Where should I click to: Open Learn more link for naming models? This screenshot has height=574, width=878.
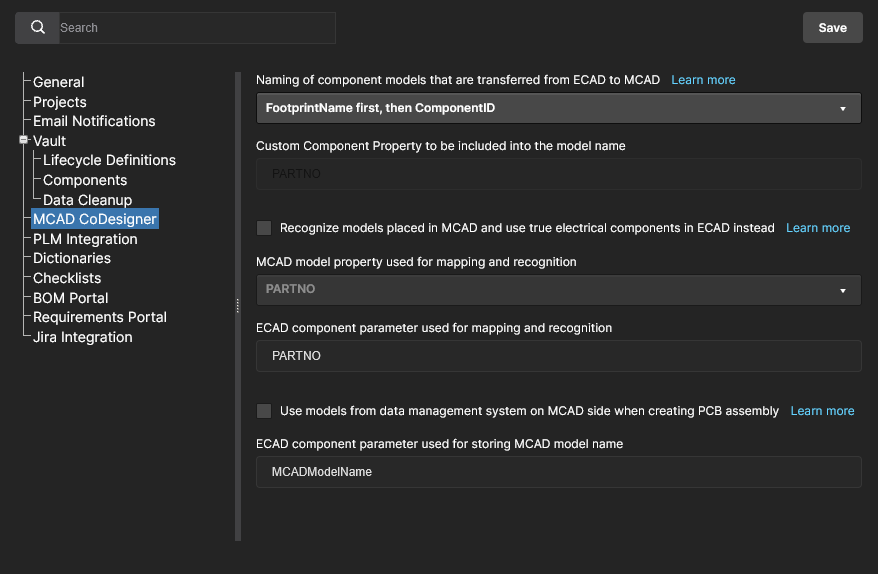703,80
